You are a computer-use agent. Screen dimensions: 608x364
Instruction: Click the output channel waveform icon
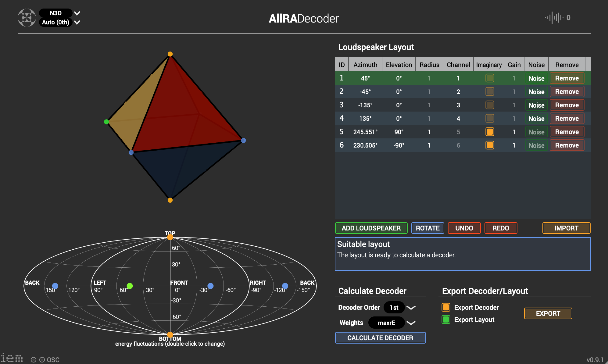tap(554, 18)
